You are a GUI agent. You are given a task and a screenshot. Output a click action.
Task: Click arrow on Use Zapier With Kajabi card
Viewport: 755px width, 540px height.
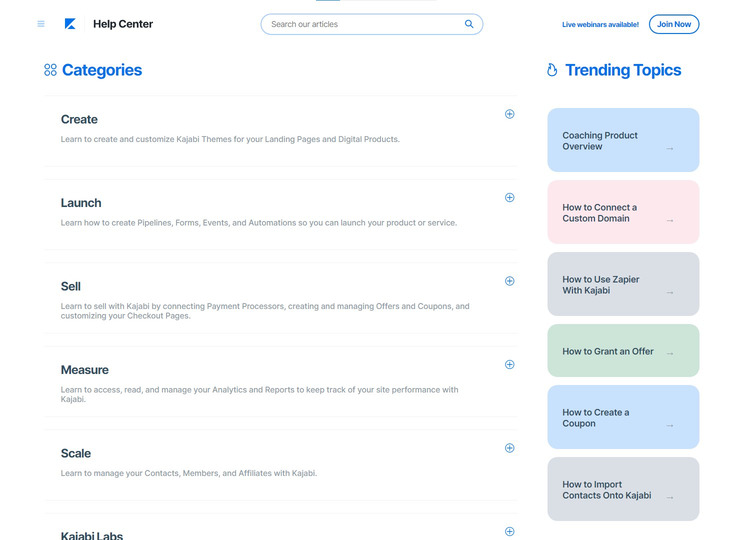click(x=670, y=293)
